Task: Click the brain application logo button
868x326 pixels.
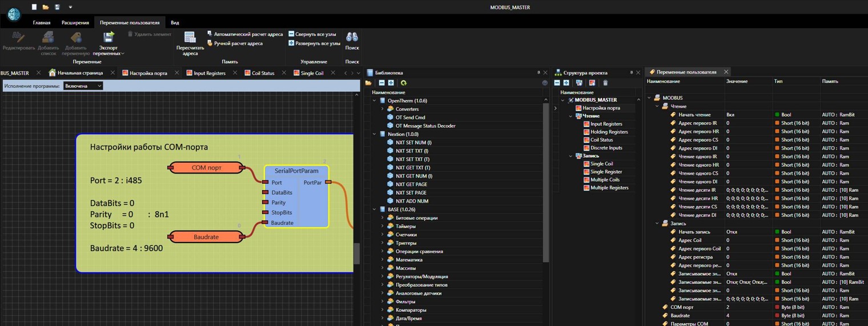Action: click(14, 13)
